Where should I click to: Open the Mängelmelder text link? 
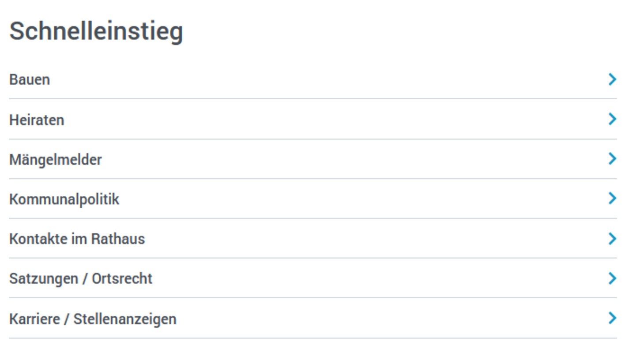(x=56, y=160)
